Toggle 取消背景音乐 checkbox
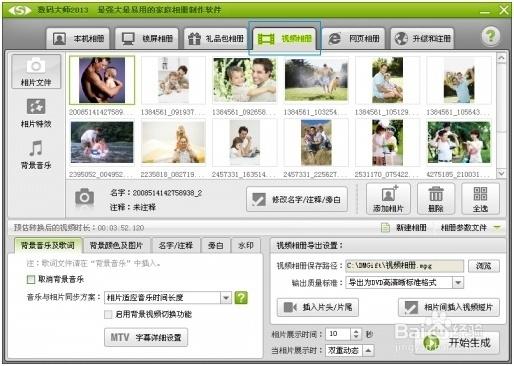The image size is (514, 366). click(31, 279)
